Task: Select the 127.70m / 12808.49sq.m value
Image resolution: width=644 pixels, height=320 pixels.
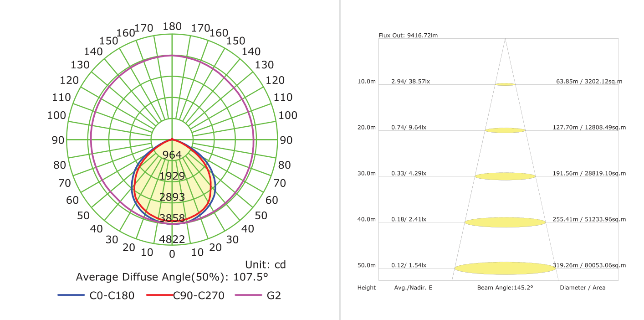Action: click(x=589, y=127)
